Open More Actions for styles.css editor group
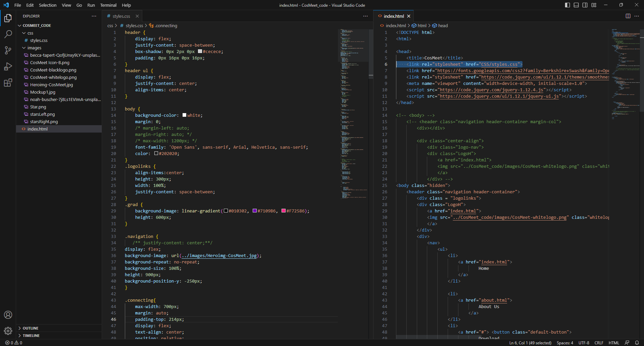 365,16
